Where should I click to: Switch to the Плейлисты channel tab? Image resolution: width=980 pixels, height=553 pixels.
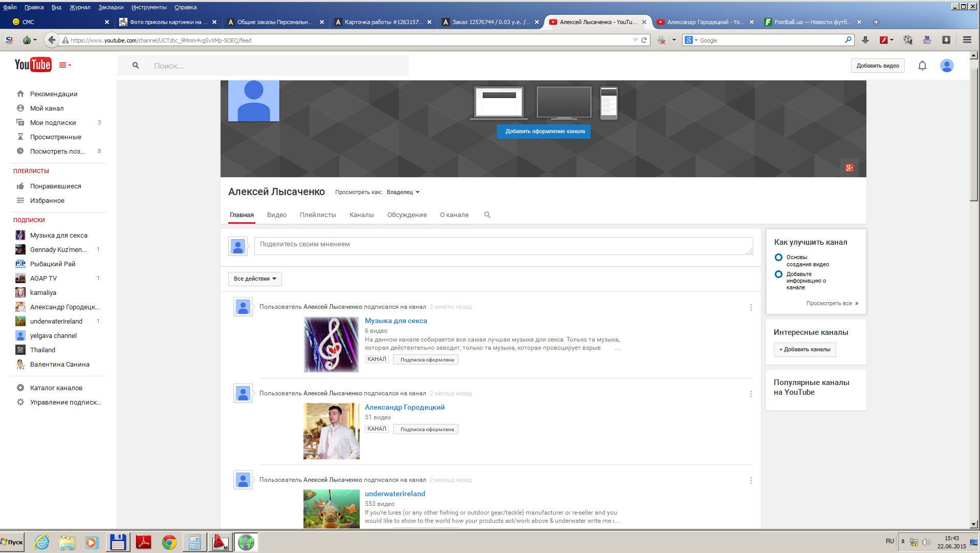click(x=318, y=215)
